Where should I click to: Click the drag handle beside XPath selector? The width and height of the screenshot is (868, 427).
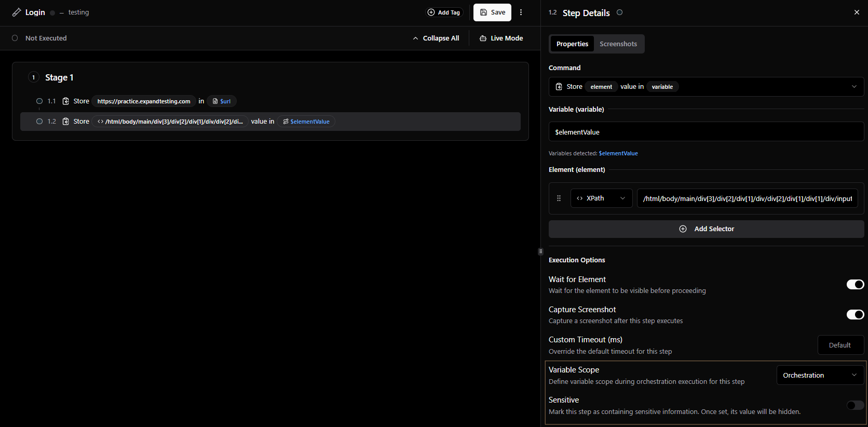point(559,198)
